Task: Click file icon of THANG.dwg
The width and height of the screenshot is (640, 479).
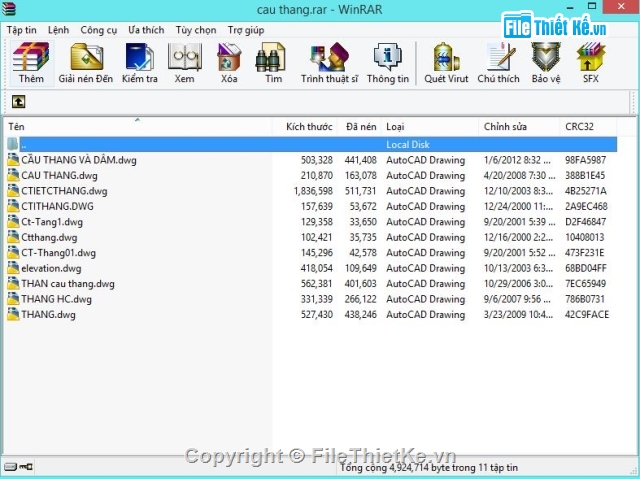Action: (13, 314)
